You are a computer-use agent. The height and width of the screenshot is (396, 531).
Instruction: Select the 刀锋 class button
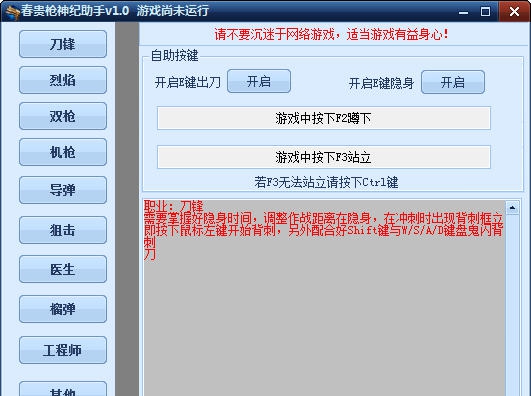[63, 44]
